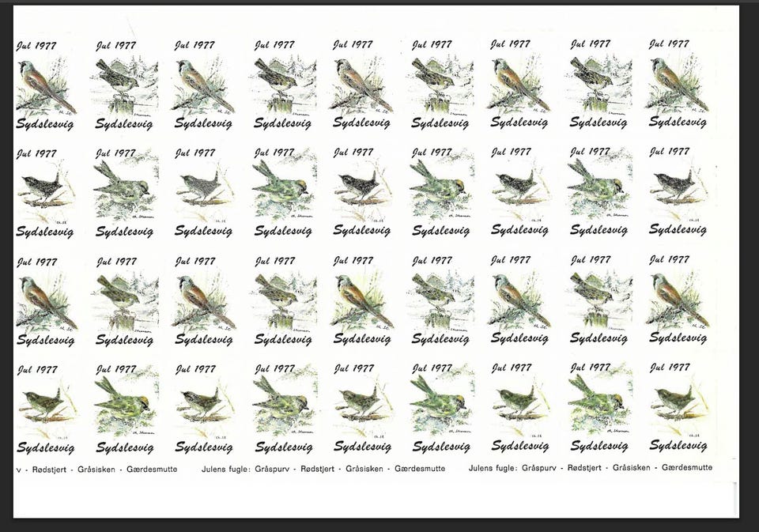The width and height of the screenshot is (759, 532).
Task: Click the sparrow stamp in the top-left corner
Action: pos(46,85)
